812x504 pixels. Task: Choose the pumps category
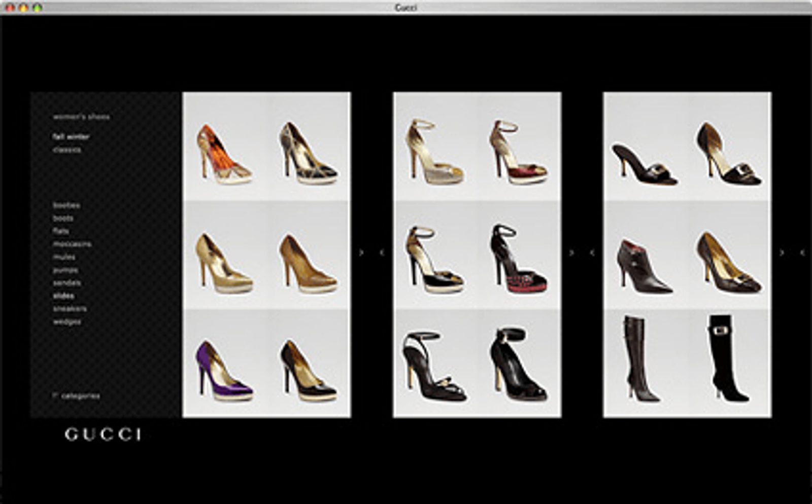point(65,270)
